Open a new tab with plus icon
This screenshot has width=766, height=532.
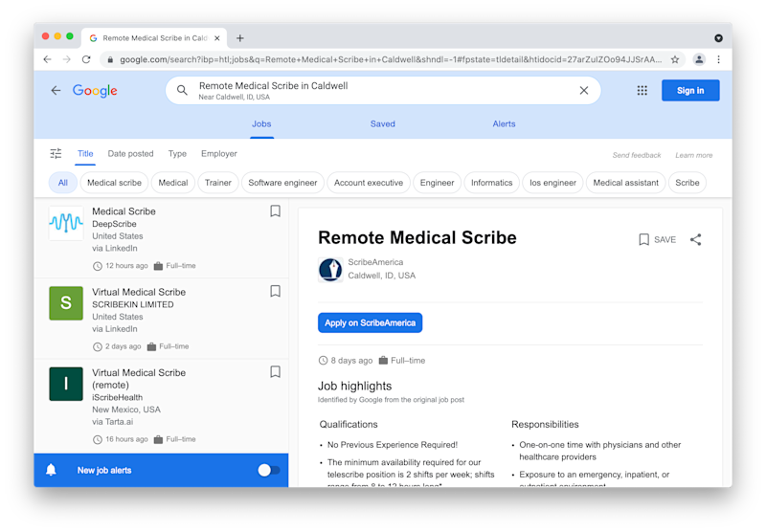click(x=240, y=38)
